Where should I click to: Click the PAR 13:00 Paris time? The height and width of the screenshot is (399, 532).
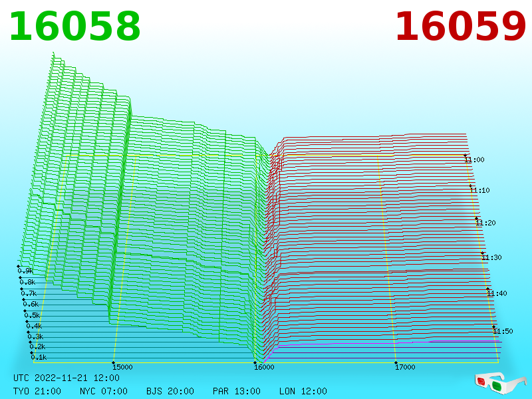(x=237, y=391)
